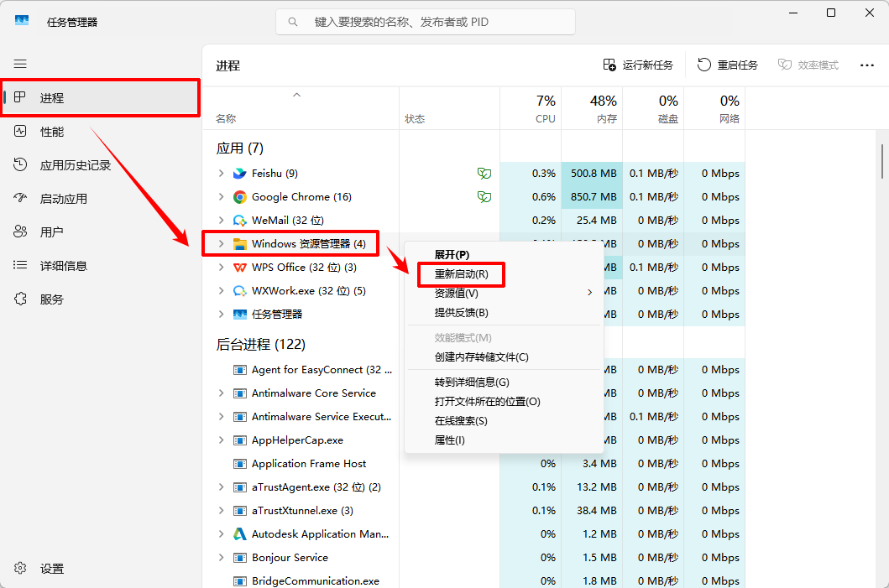The image size is (889, 588).
Task: Select the BridgeCommunication.exe process row
Action: tap(473, 580)
